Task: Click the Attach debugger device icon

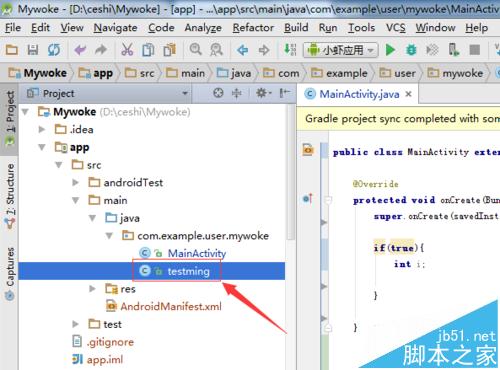Action: coord(453,50)
